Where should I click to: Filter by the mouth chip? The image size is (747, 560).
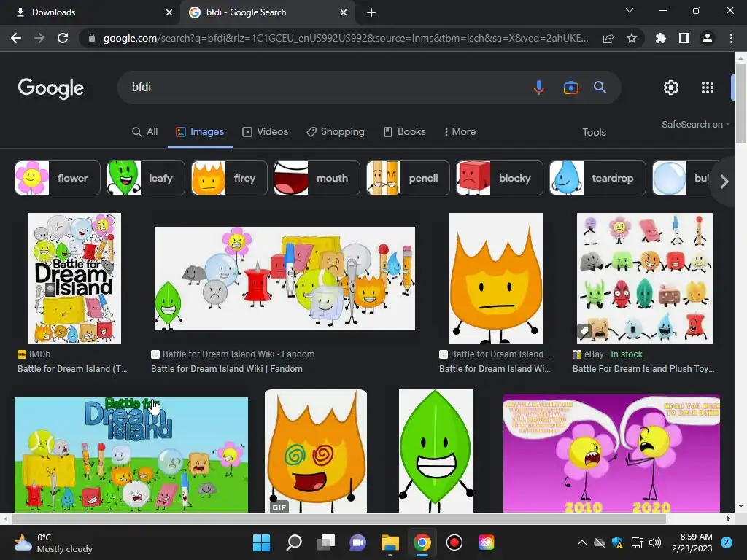[x=317, y=178]
